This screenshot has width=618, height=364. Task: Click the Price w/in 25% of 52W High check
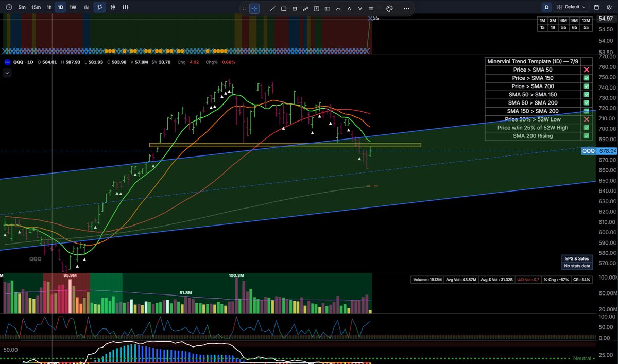(x=586, y=128)
